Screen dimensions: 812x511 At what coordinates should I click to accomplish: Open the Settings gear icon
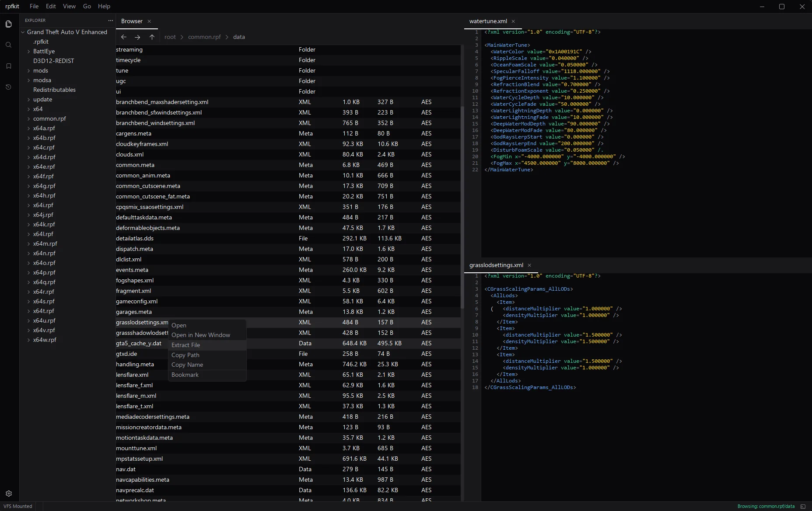coord(8,494)
